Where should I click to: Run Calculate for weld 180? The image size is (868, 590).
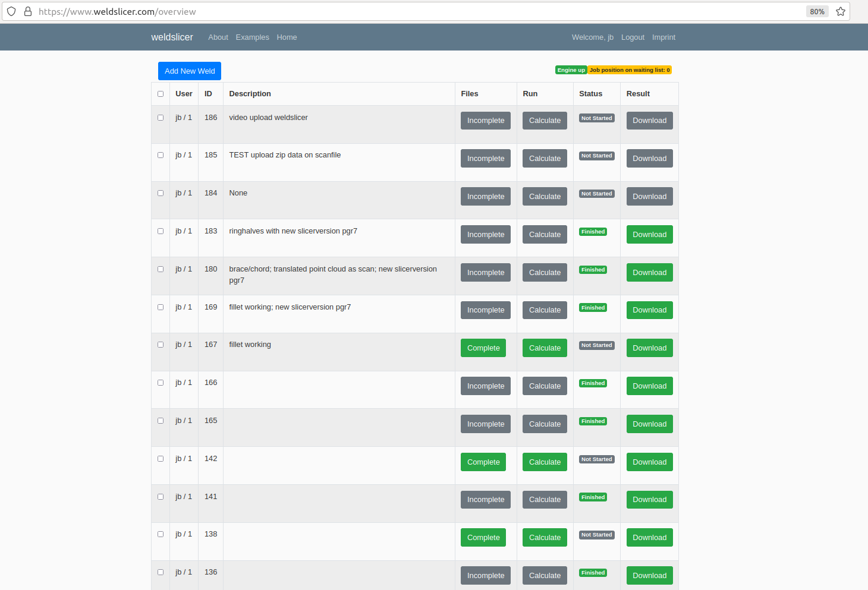pyautogui.click(x=545, y=273)
